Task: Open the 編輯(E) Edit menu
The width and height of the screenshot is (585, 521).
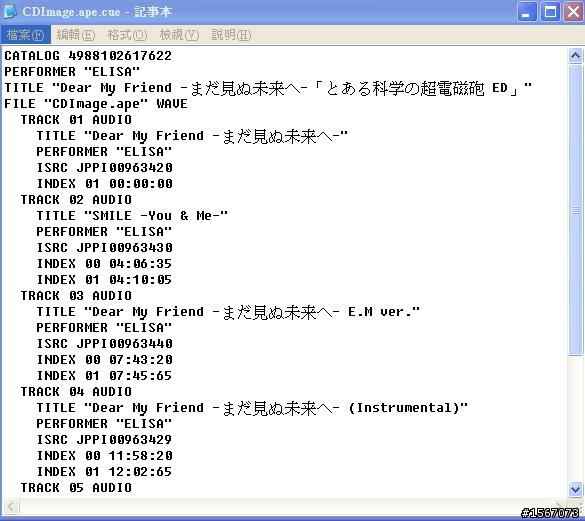Action: click(x=76, y=35)
